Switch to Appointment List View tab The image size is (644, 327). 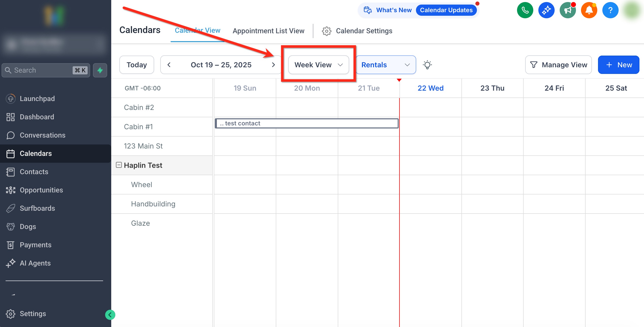point(268,31)
